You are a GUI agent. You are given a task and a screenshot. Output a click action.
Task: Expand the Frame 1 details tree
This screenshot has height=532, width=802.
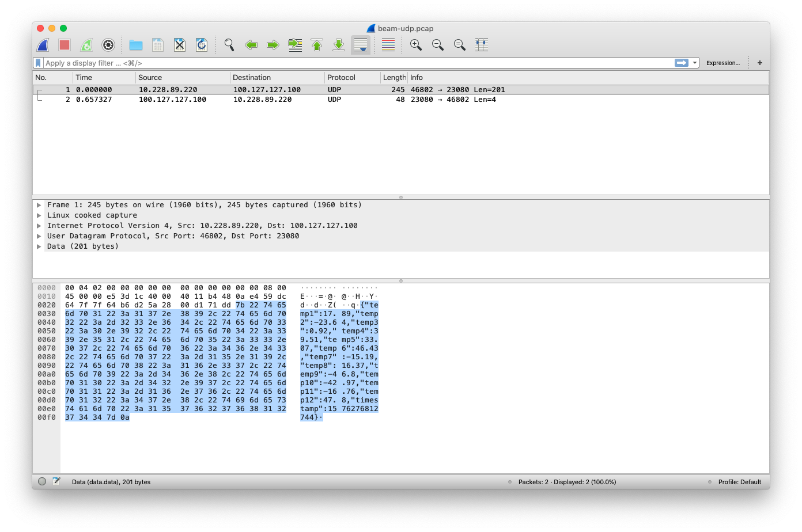pos(39,205)
